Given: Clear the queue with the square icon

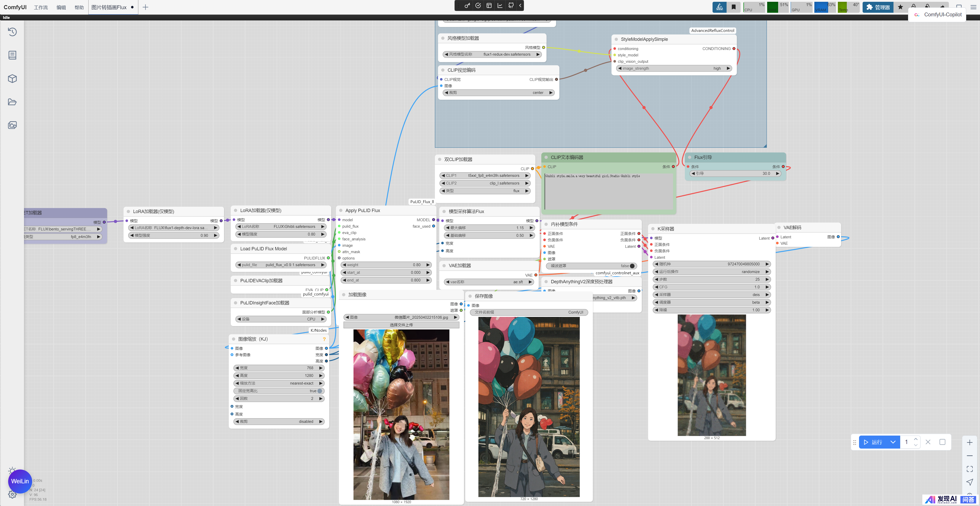Looking at the screenshot, I should click(x=942, y=442).
